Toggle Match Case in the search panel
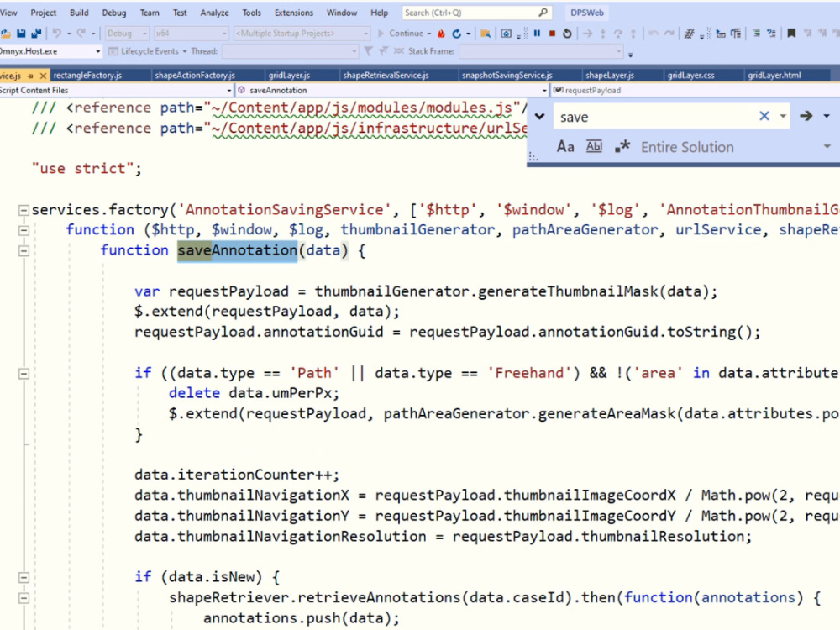The height and width of the screenshot is (630, 840). click(565, 146)
